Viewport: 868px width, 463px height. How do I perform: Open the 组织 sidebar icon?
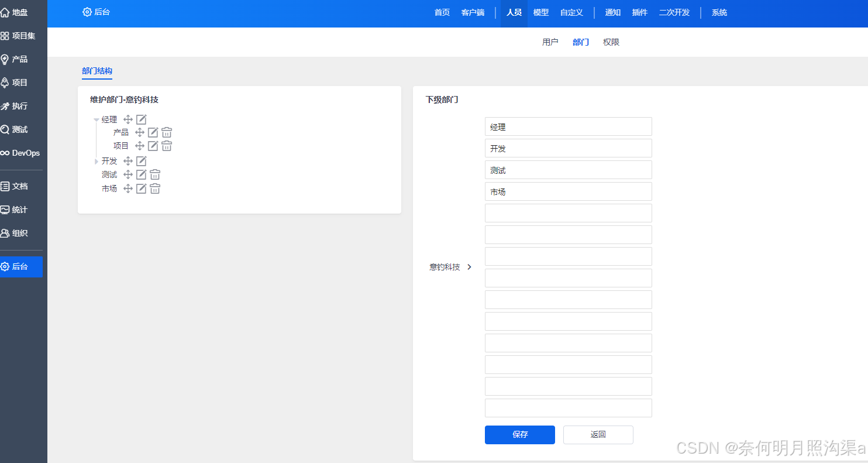tap(5, 233)
